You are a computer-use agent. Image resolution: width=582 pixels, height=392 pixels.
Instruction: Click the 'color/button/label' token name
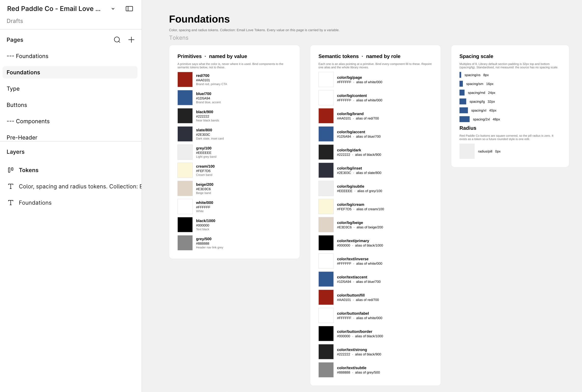(353, 313)
